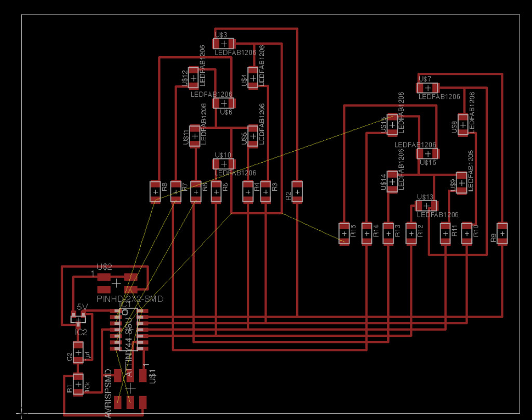The height and width of the screenshot is (420, 532).
Task: Select the U$7 LED footprint
Action: pos(428,88)
